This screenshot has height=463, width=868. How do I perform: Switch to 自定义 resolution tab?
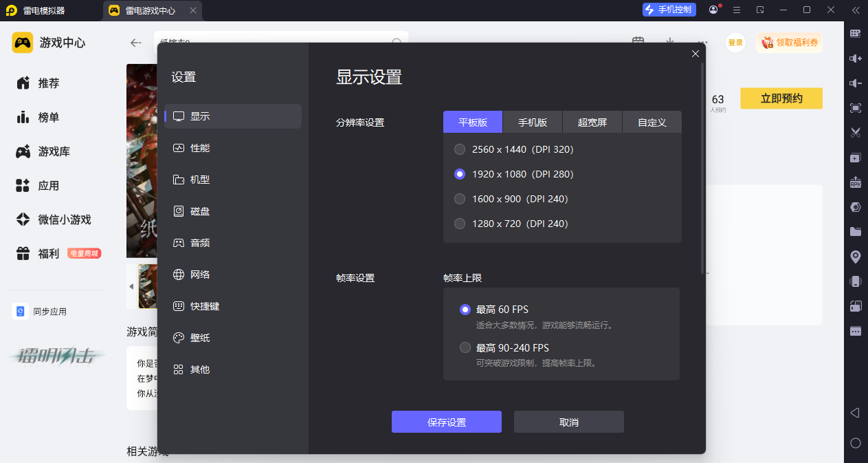tap(652, 122)
